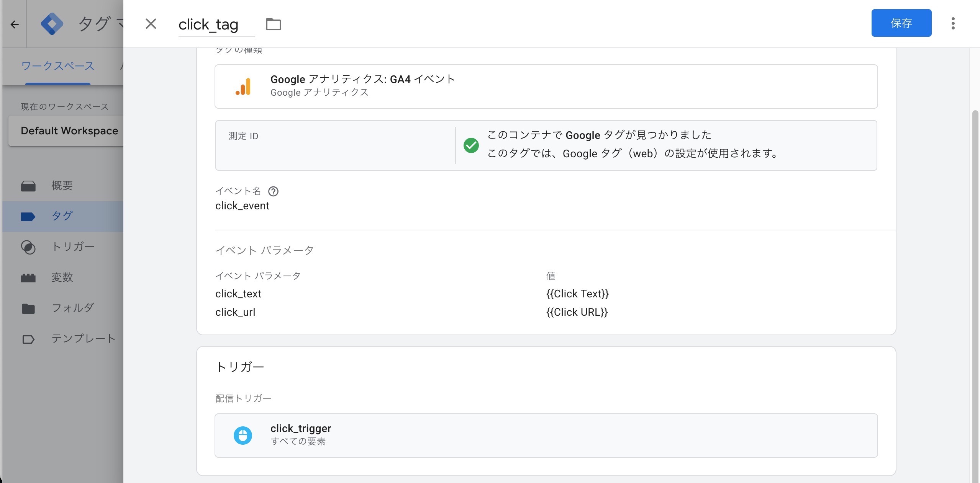Click the Google Tag Manager logo
The image size is (980, 483).
[x=52, y=24]
